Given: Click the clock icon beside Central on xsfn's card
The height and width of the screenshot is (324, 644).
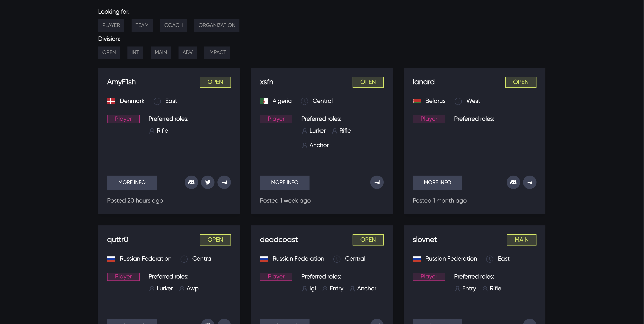Looking at the screenshot, I should [x=304, y=101].
